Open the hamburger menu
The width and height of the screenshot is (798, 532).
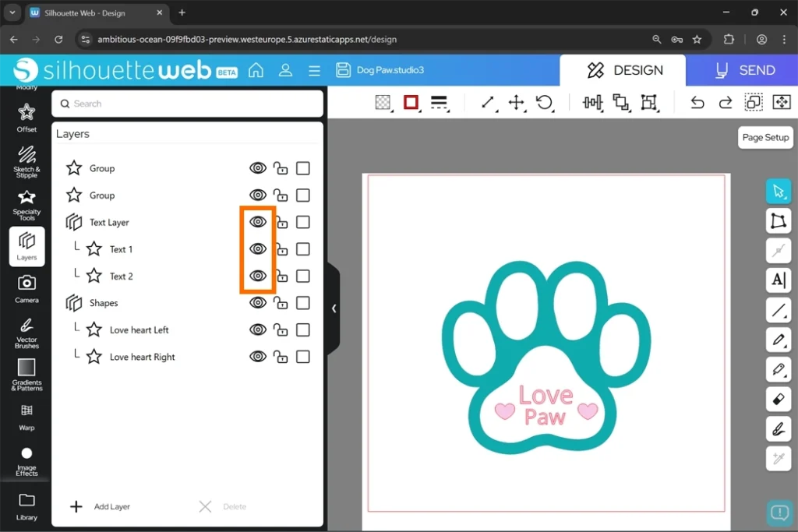tap(314, 71)
